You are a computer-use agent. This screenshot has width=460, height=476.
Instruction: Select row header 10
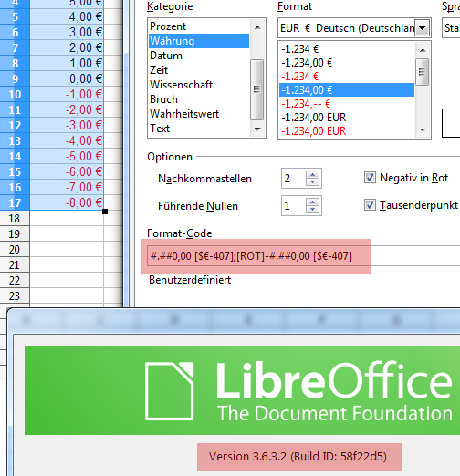click(x=15, y=95)
